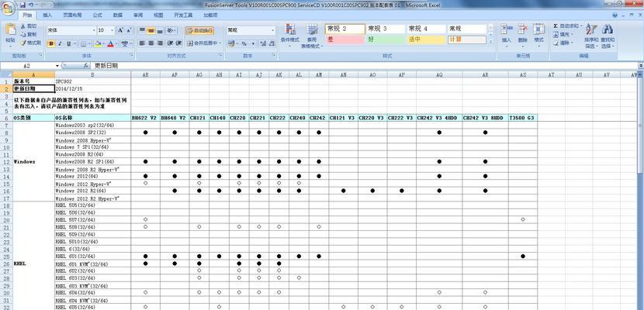Toggle Underline formatting
The width and height of the screenshot is (644, 310).
(68, 43)
